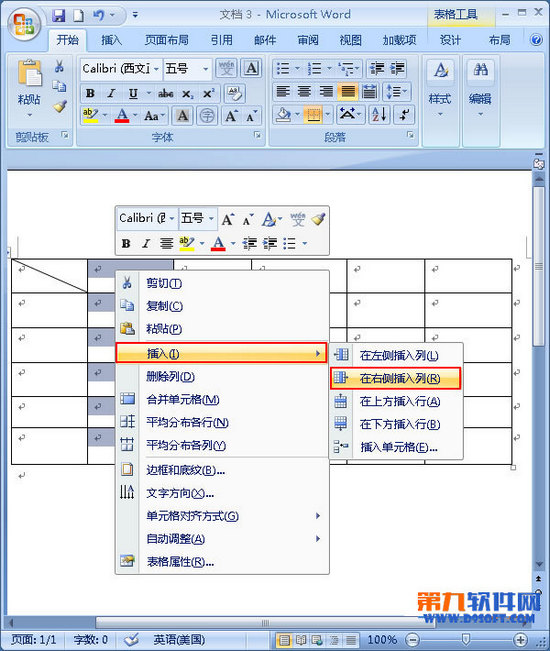Click the Sort A-Z icon in the paragraph group
This screenshot has height=651, width=550.
379,114
